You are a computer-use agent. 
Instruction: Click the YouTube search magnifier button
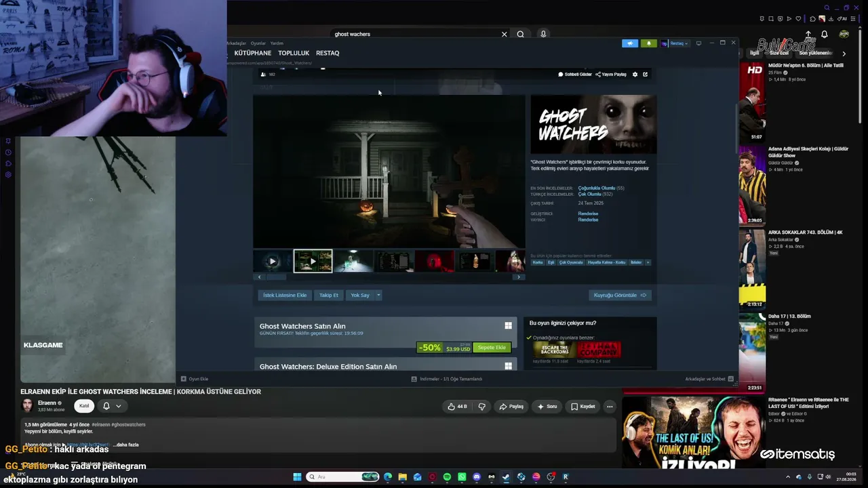pyautogui.click(x=520, y=34)
